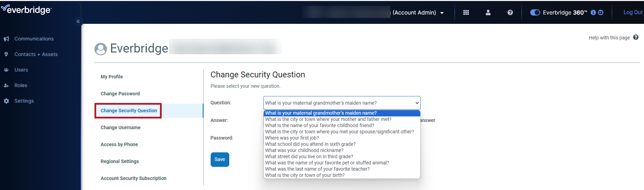
Task: Select Access by Phone tab
Action: (119, 144)
